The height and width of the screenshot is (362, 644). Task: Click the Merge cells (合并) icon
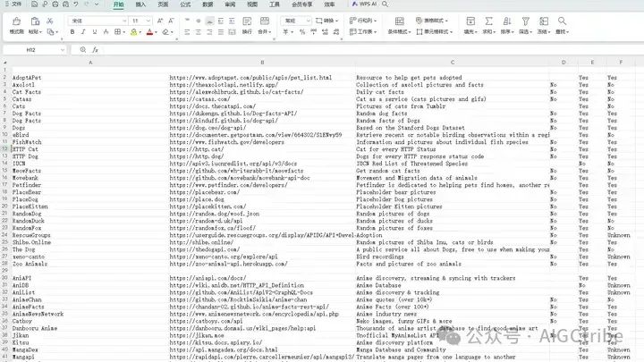265,21
